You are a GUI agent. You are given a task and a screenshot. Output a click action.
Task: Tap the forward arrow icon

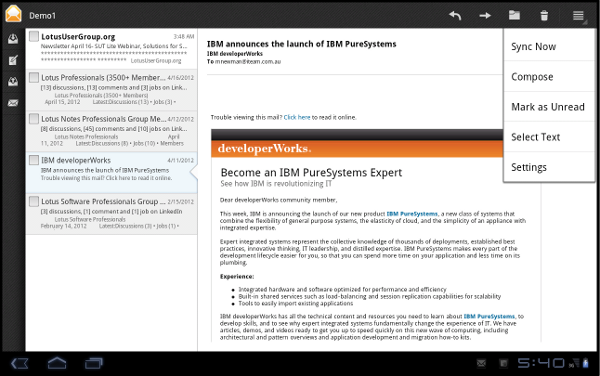point(485,16)
